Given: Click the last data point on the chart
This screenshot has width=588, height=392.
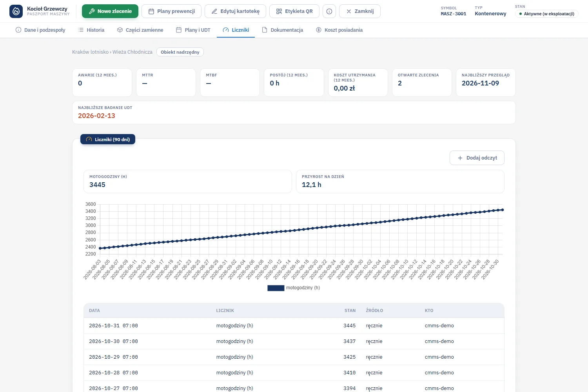Looking at the screenshot, I should tap(503, 210).
